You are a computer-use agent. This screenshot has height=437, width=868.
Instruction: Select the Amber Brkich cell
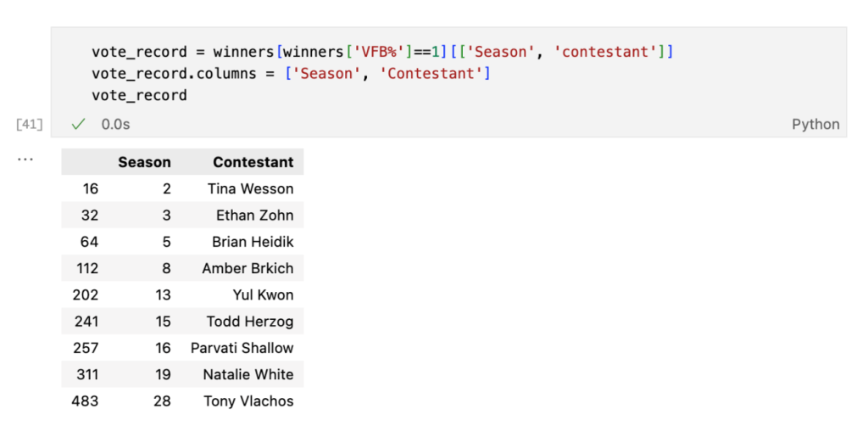(x=248, y=268)
